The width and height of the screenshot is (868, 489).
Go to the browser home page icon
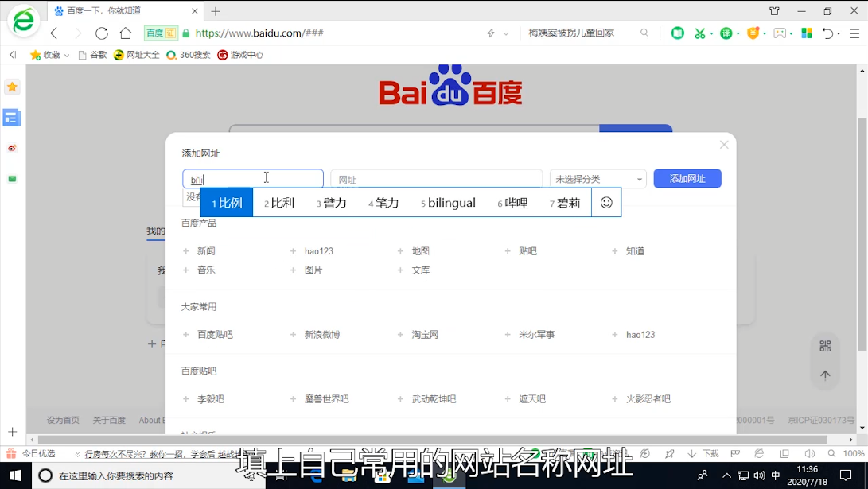pyautogui.click(x=126, y=33)
